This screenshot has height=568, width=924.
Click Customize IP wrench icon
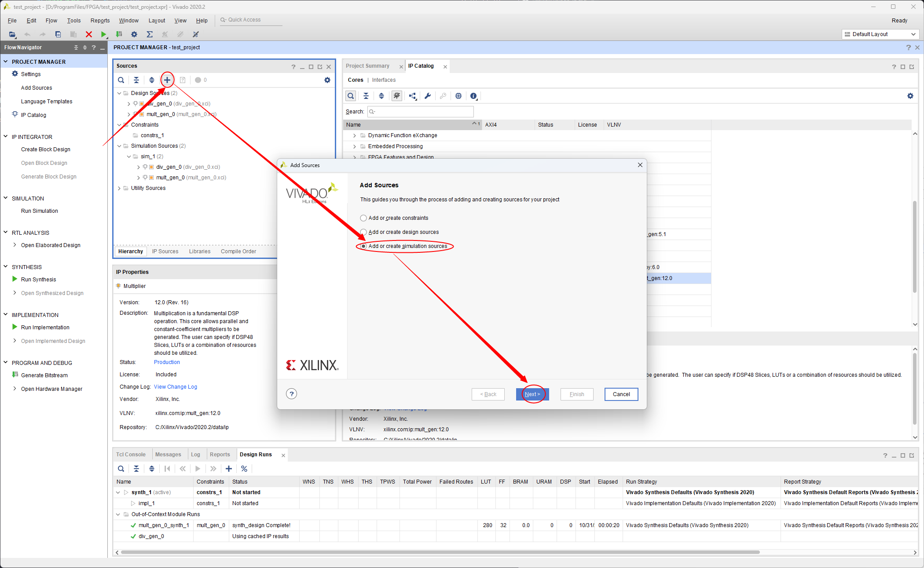[x=427, y=96]
